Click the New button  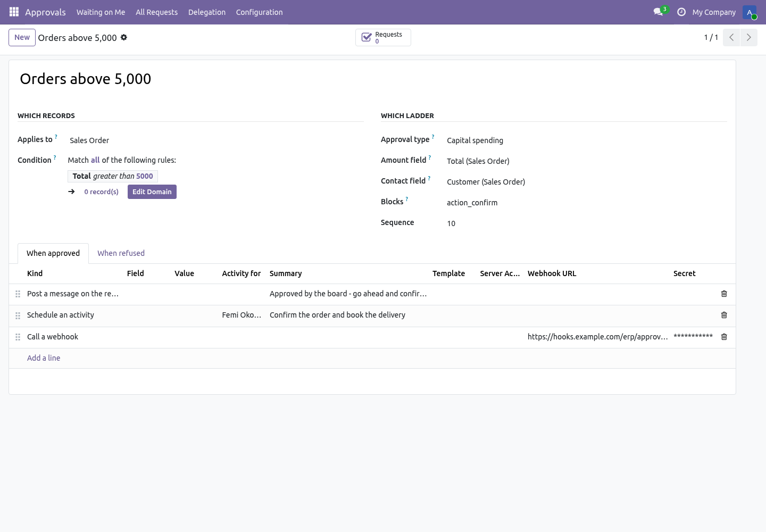click(x=22, y=37)
